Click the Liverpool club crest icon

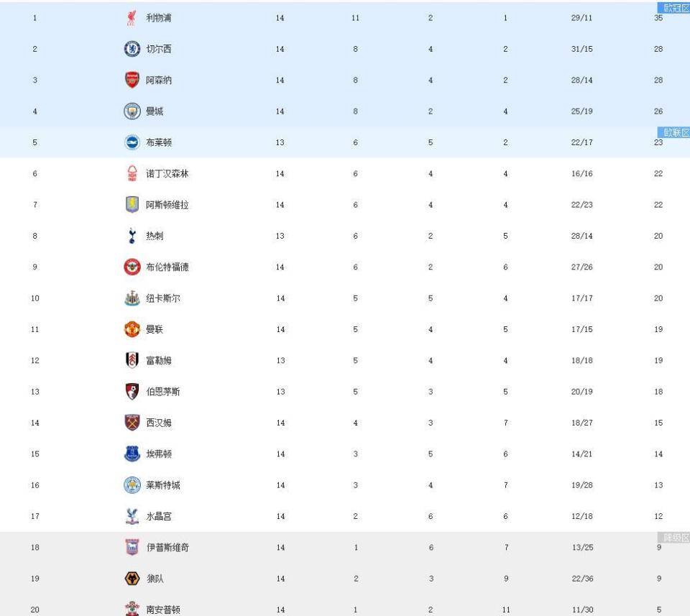[x=131, y=18]
